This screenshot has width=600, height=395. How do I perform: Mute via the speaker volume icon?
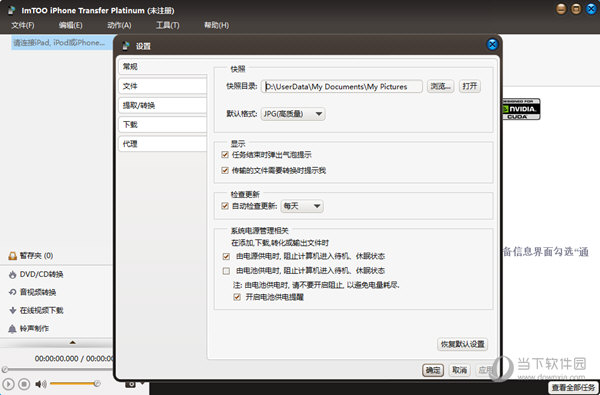(x=41, y=384)
